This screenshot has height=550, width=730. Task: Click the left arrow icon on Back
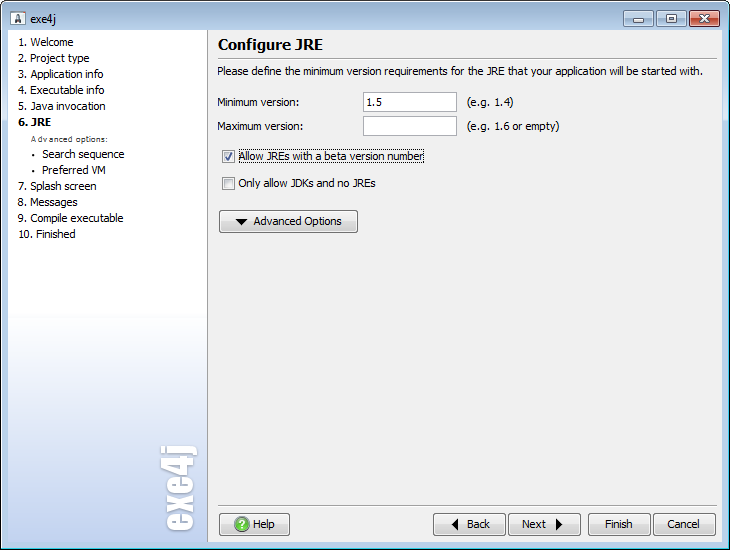(455, 524)
